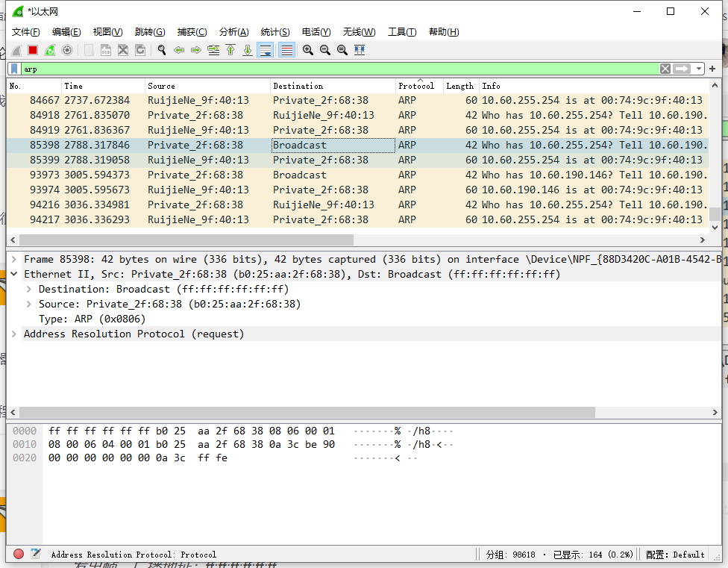Open the display filter bookmark menu
Screen dimensions: 728x568
tap(14, 69)
